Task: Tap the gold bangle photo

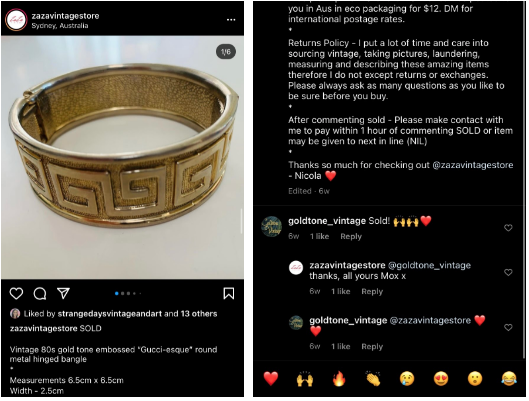Action: [122, 157]
